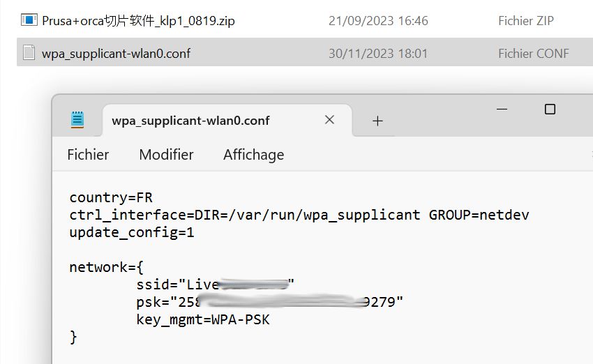Maximize the Notepad window
Image resolution: width=593 pixels, height=364 pixels.
550,109
